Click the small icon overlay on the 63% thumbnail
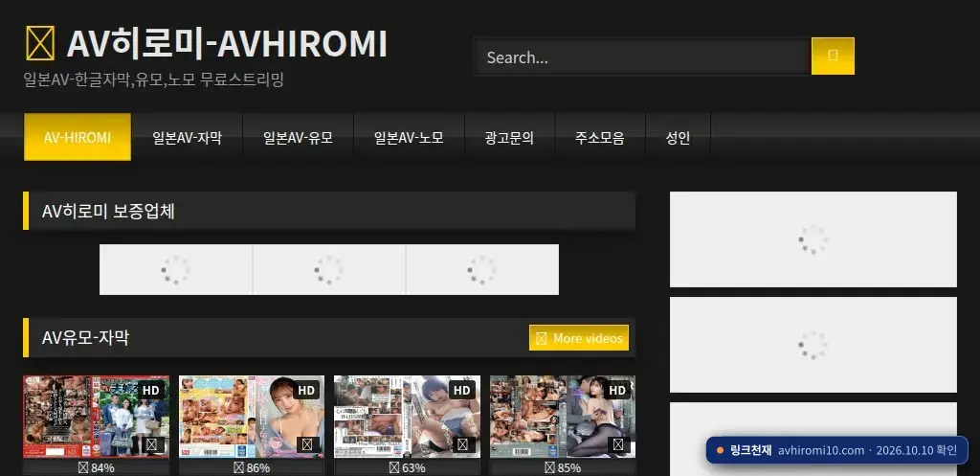 point(462,444)
